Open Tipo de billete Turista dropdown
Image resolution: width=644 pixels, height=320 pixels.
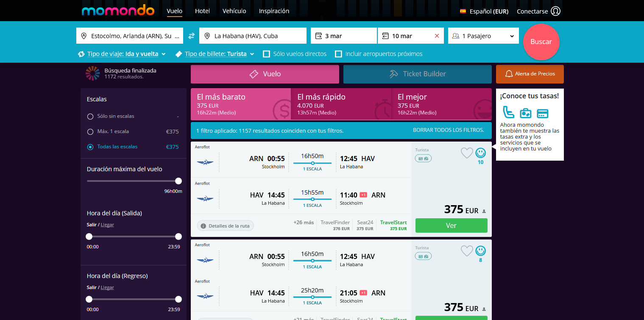tap(215, 54)
